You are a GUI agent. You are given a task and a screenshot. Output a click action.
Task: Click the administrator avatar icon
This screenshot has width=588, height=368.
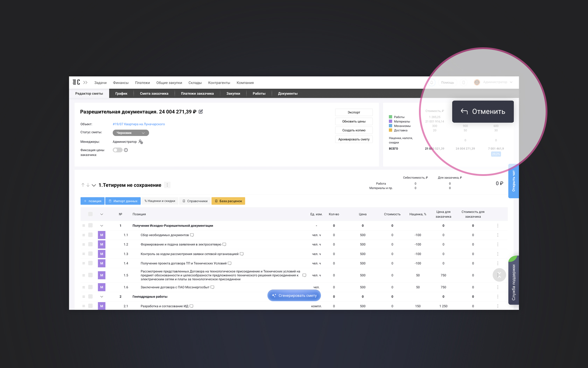tap(477, 82)
